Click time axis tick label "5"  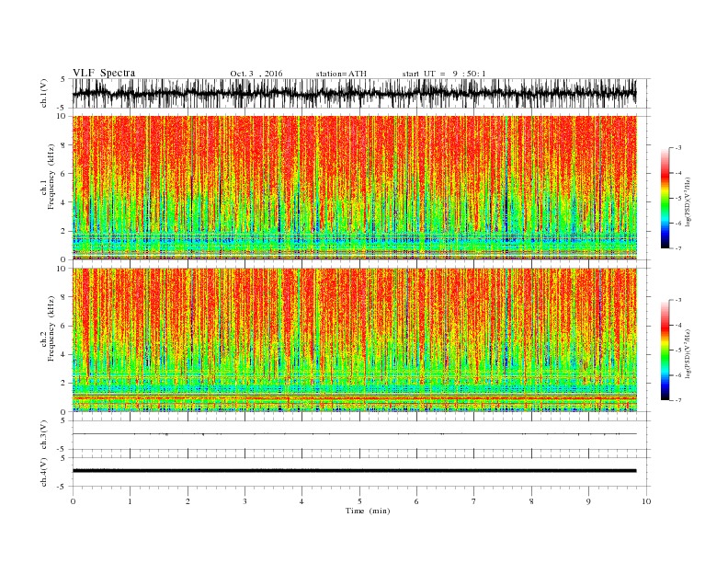359,501
